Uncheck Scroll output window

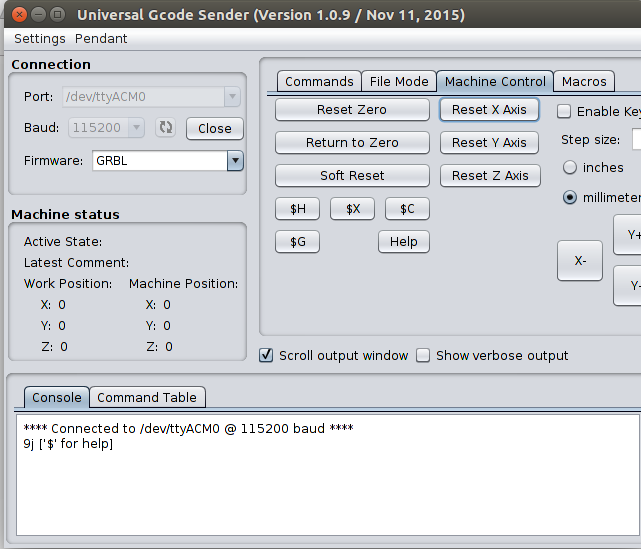(266, 355)
